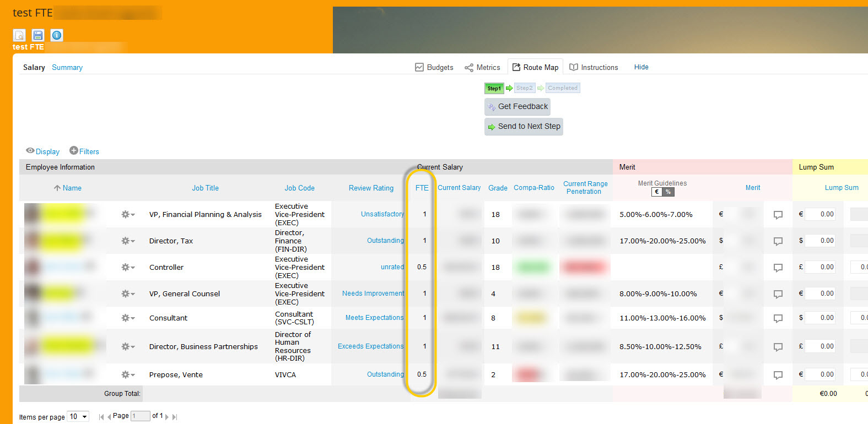This screenshot has width=868, height=424.
Task: Open comment icon for Prepose, Vente row
Action: pyautogui.click(x=778, y=375)
